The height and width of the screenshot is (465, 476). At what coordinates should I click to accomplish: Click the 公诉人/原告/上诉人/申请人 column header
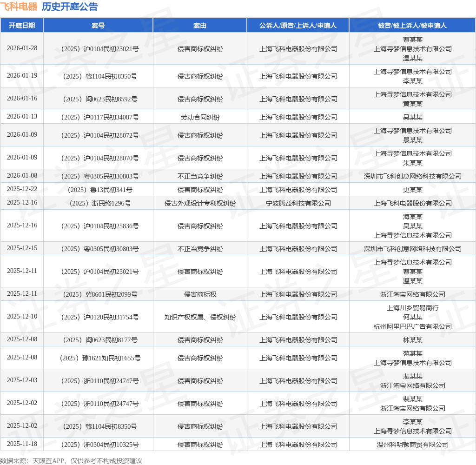pyautogui.click(x=298, y=26)
